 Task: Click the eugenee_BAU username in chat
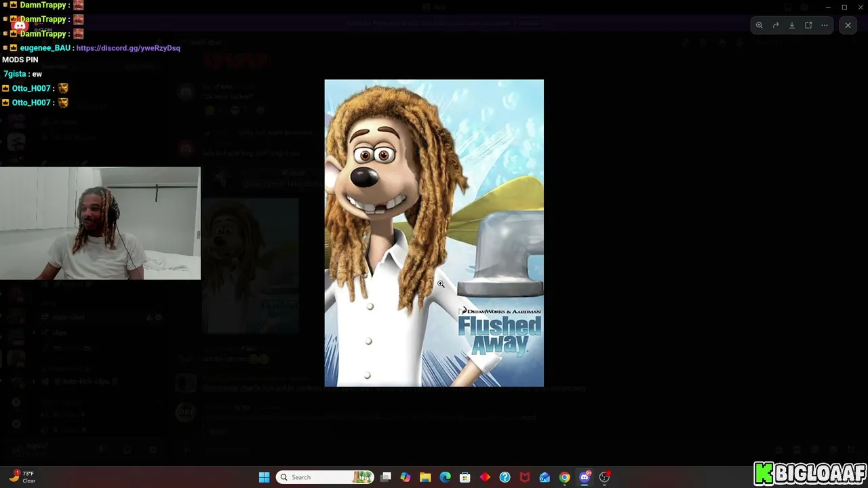tap(45, 48)
